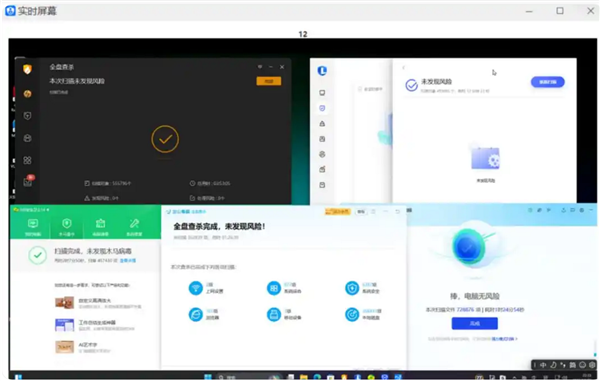Switch to the green computer cleanup tab
The image size is (600, 381).
pyautogui.click(x=100, y=227)
